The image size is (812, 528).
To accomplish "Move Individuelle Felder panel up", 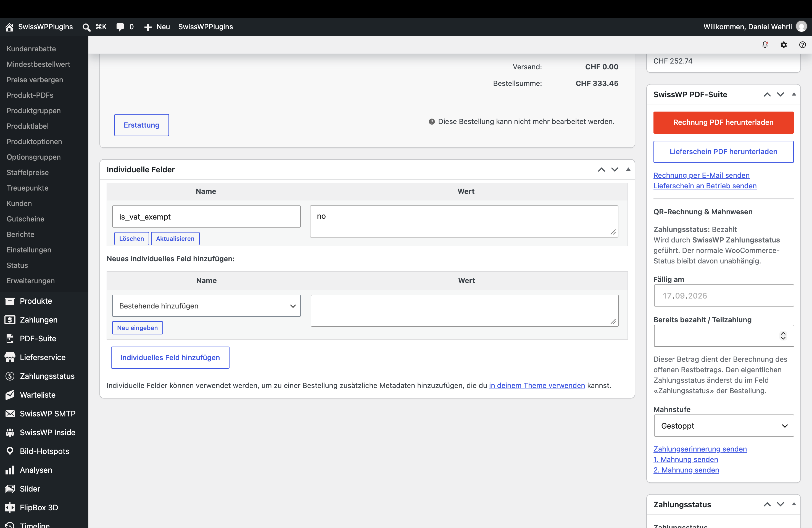I will click(x=602, y=170).
